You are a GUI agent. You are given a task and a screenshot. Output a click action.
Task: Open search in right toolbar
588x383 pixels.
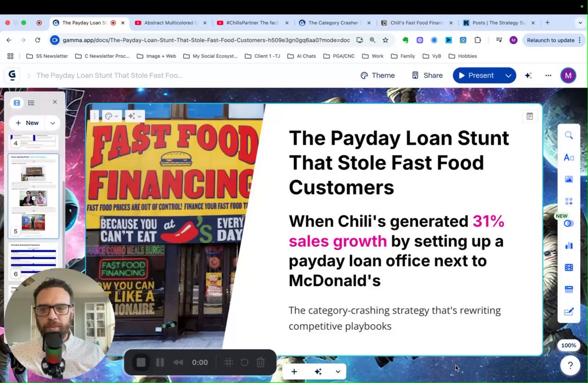coord(569,135)
